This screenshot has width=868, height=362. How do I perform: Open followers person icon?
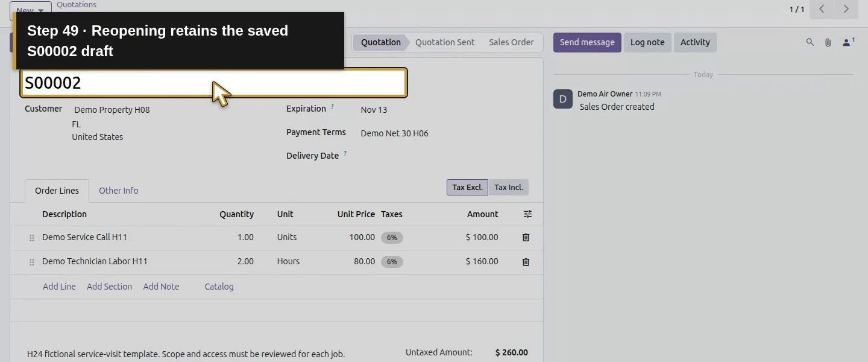(x=848, y=42)
